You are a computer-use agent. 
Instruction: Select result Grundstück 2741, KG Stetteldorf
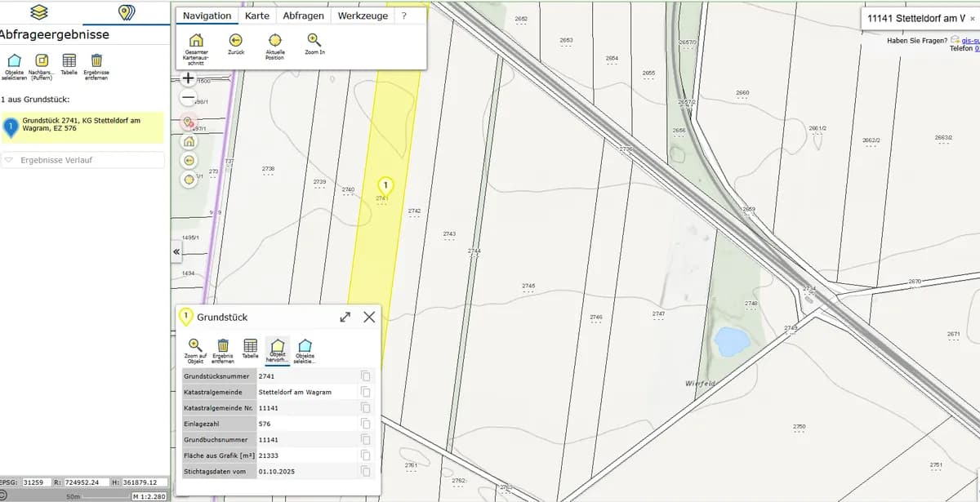tap(82, 127)
